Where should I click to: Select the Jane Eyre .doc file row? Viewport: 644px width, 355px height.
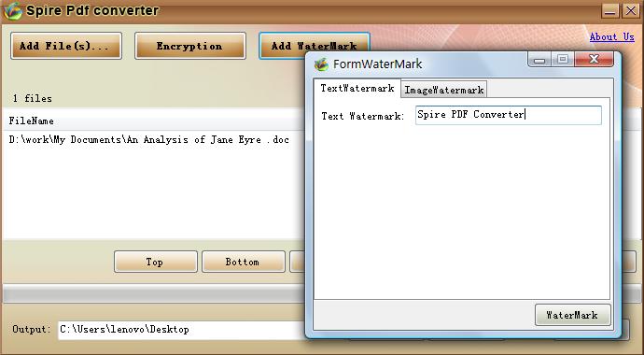click(152, 140)
